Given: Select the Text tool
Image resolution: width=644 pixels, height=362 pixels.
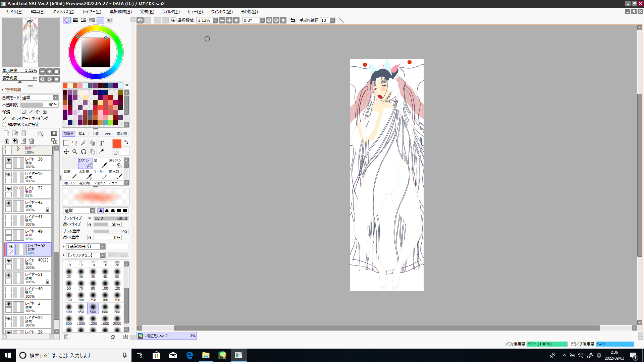Looking at the screenshot, I should (x=101, y=143).
